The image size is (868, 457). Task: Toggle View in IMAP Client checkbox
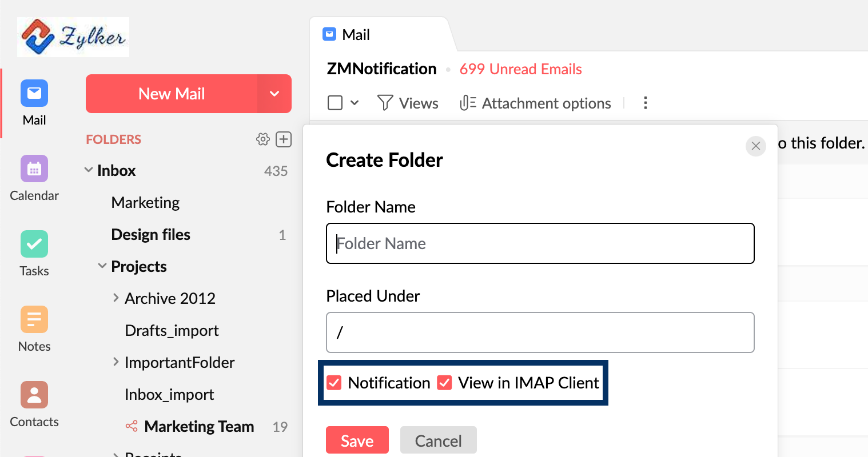[x=444, y=383]
